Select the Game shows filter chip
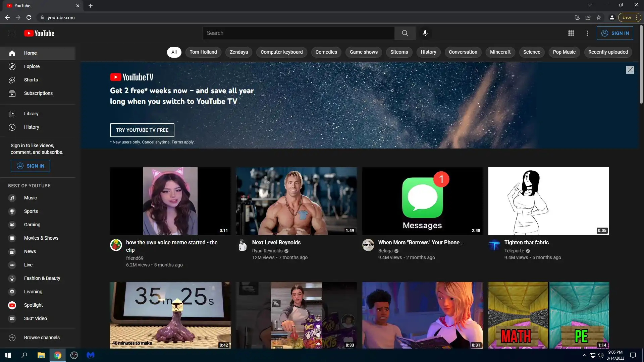The height and width of the screenshot is (362, 644). 363,52
